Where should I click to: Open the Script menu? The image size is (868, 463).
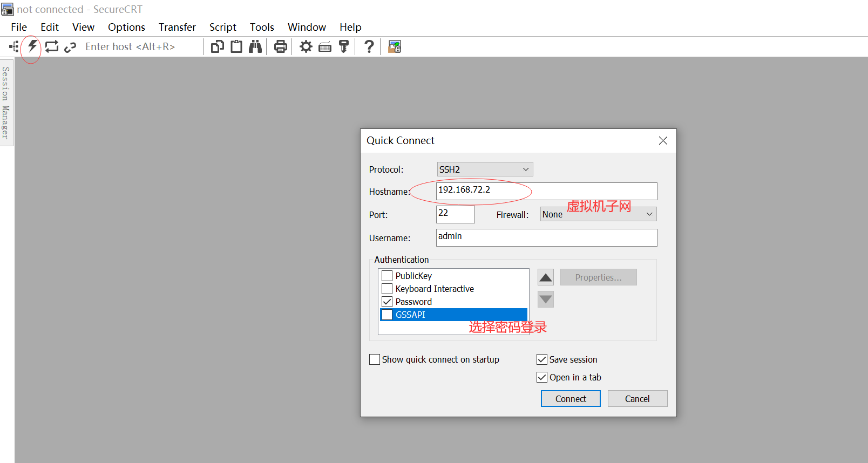coord(223,27)
